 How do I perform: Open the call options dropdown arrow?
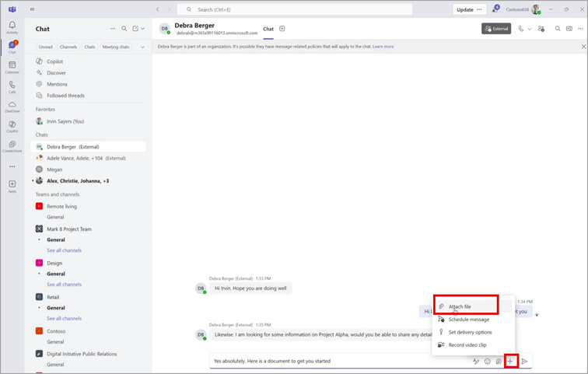530,29
